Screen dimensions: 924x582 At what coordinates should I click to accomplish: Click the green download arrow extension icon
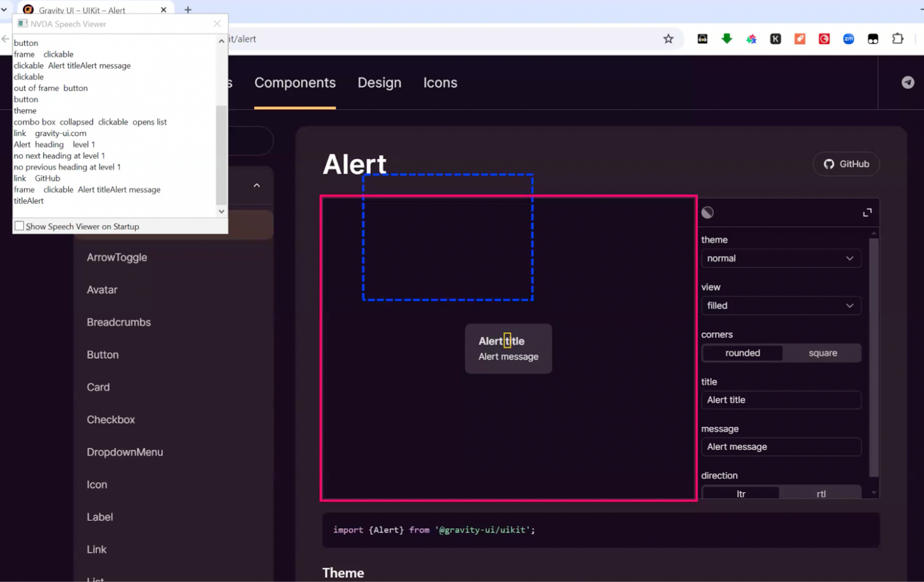727,38
